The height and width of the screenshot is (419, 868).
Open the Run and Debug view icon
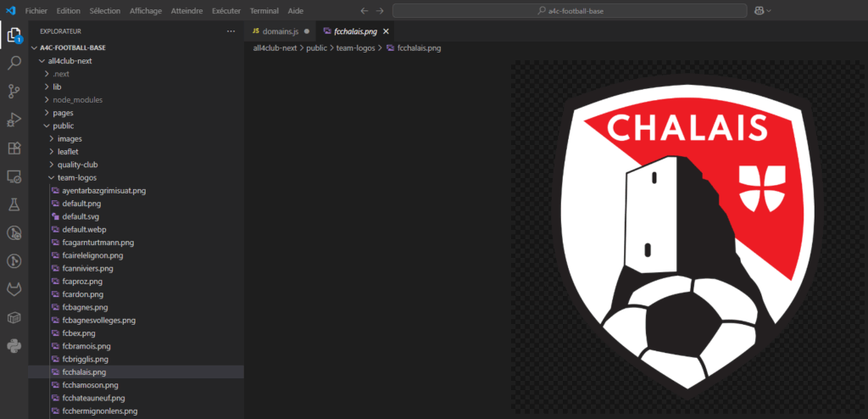click(14, 120)
